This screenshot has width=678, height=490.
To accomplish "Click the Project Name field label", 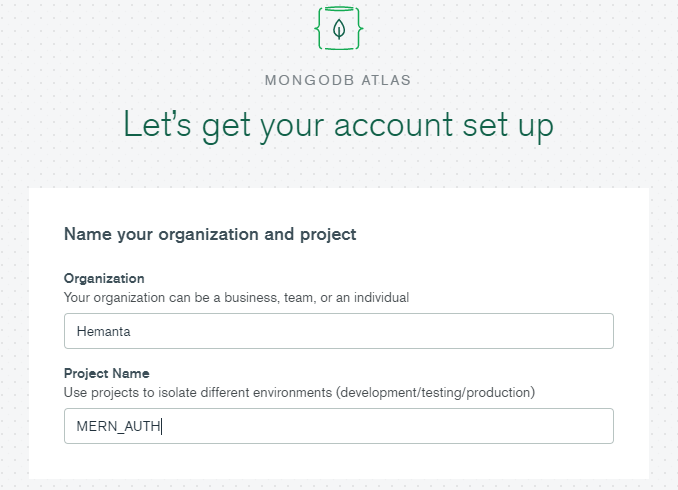I will [x=106, y=373].
